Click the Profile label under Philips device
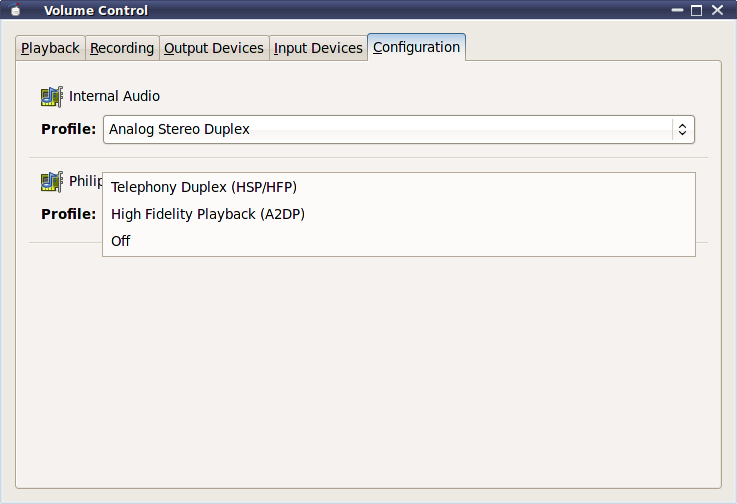This screenshot has width=737, height=504. (68, 214)
